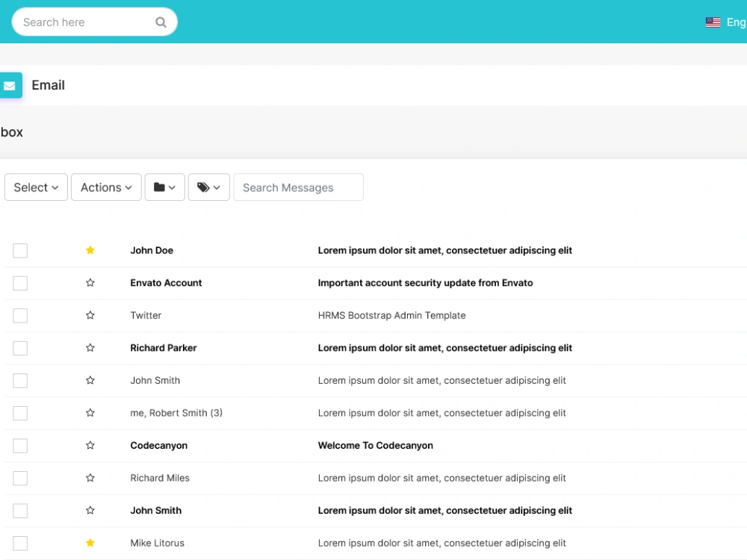Tick the checkbox for Richard Parker email
Image resolution: width=747 pixels, height=560 pixels.
(x=20, y=348)
